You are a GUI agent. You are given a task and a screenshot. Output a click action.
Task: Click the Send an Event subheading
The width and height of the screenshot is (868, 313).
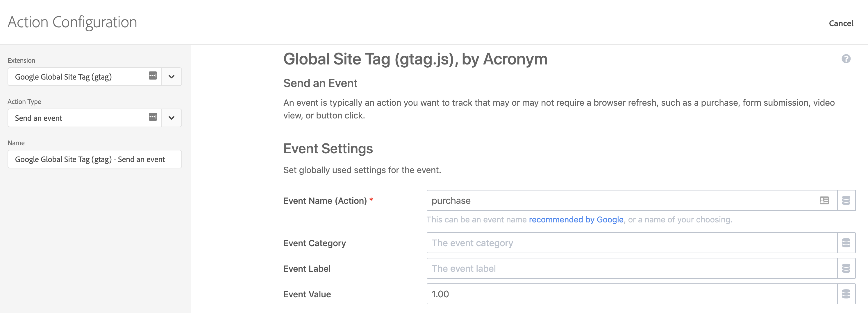point(320,83)
